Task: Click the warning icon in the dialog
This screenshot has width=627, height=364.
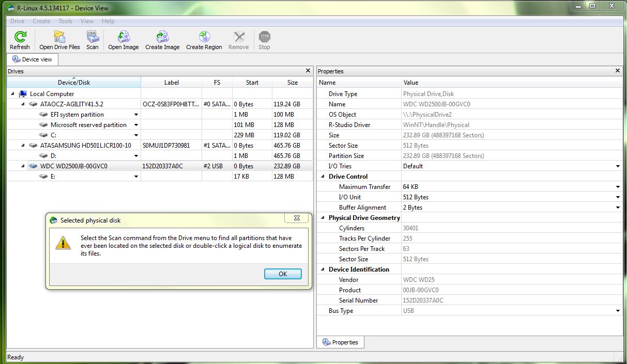Action: click(x=64, y=243)
